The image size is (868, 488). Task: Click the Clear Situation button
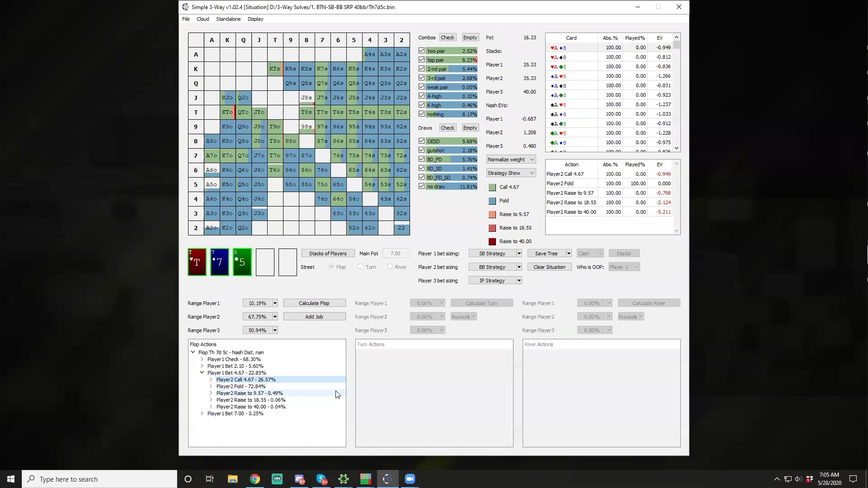549,267
